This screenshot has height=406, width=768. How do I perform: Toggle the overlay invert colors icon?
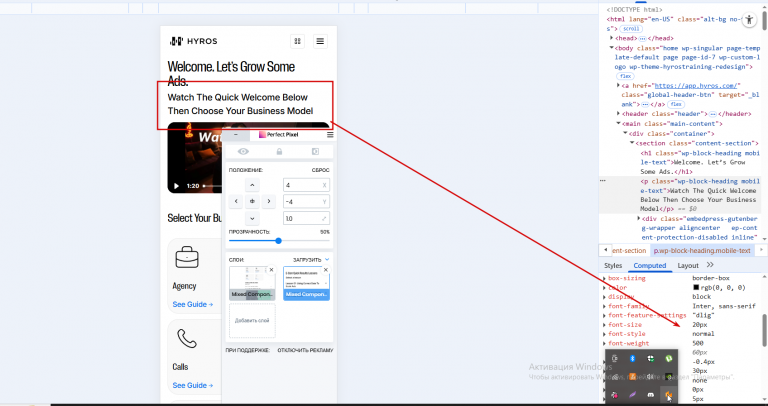[315, 152]
